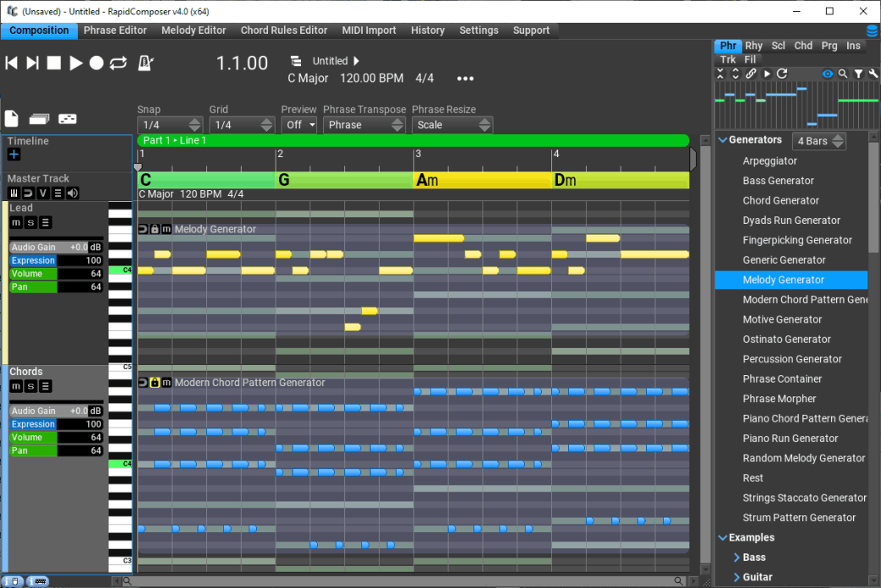Image resolution: width=881 pixels, height=588 pixels.
Task: Solo the Chords track
Action: [x=31, y=386]
